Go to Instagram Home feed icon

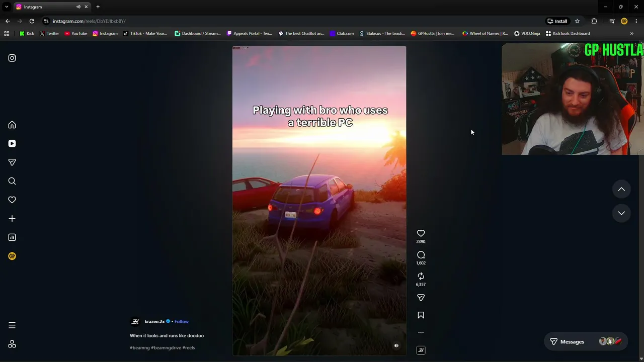[12, 125]
